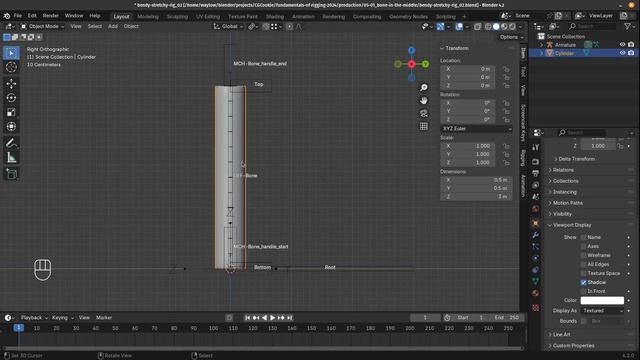Select the Rotate tool

[11, 98]
